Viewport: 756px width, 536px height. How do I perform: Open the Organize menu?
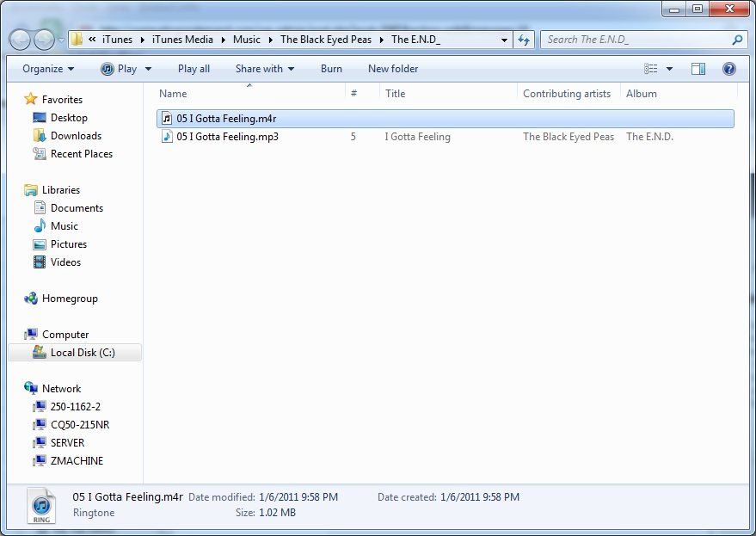pos(48,69)
